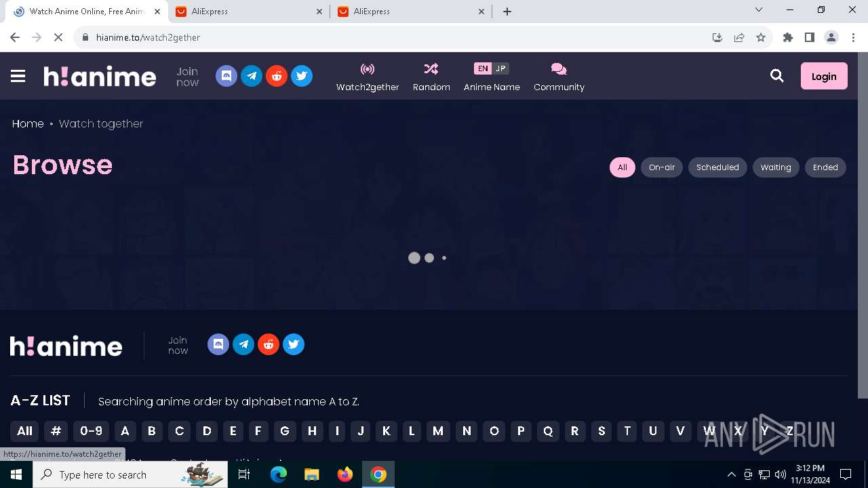This screenshot has width=868, height=488.
Task: Browse anime starting with F
Action: [x=258, y=431]
